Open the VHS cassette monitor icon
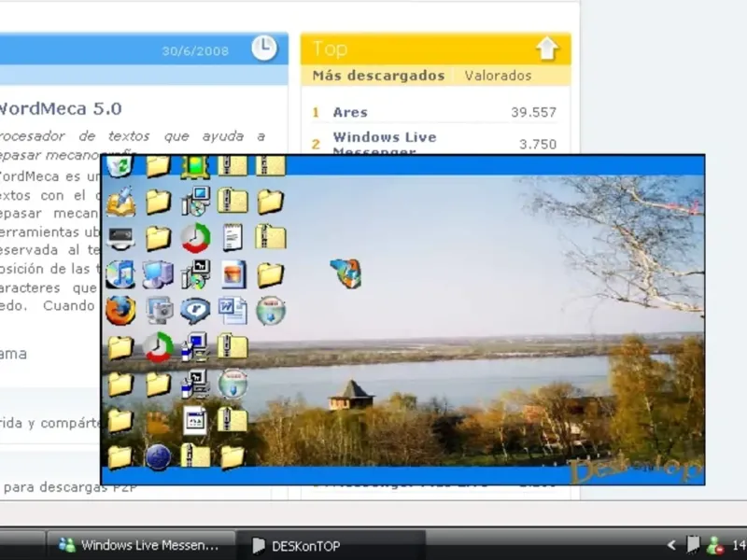 [120, 238]
